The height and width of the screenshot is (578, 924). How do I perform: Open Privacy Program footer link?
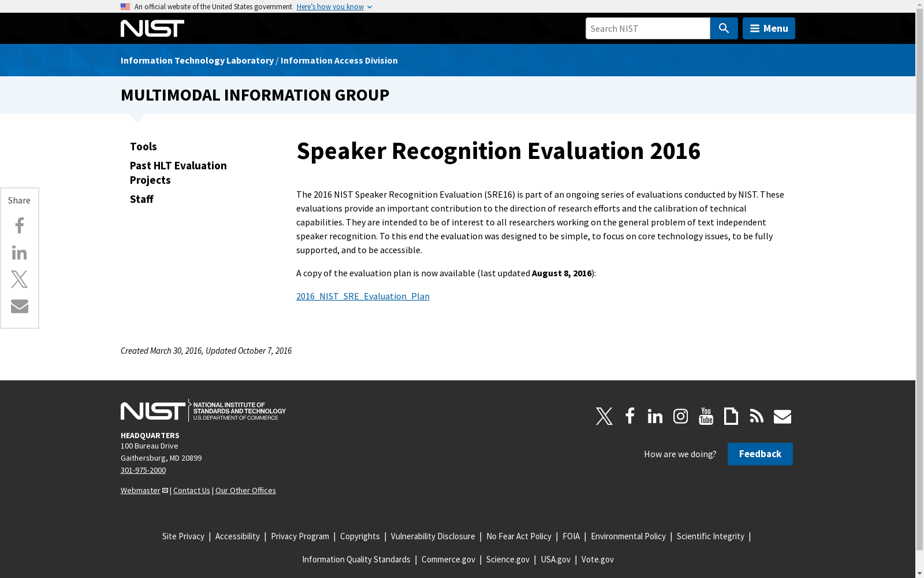(300, 536)
